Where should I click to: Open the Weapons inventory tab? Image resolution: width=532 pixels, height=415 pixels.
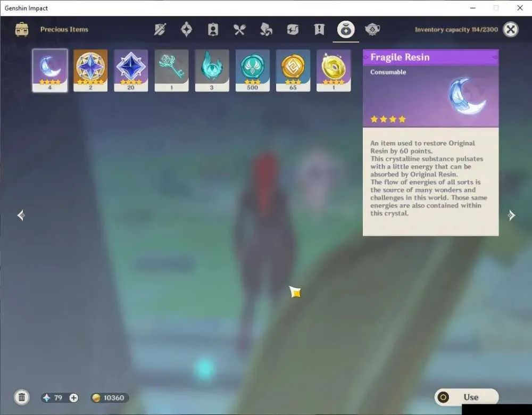pos(160,29)
